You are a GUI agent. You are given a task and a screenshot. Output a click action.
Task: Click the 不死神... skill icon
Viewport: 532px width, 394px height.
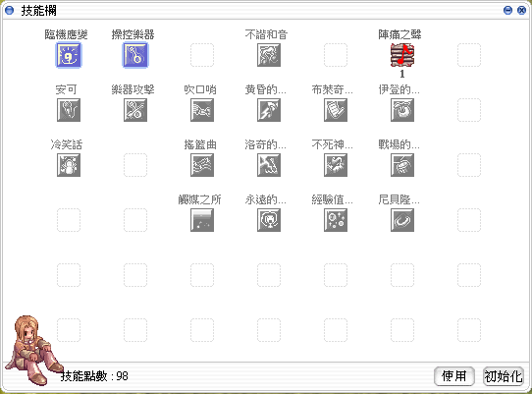point(336,165)
